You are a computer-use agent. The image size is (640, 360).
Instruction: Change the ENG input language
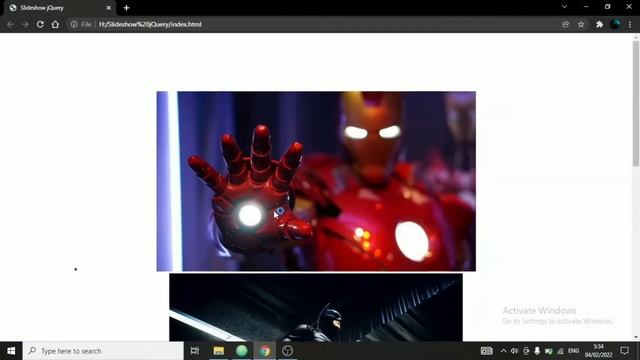573,351
